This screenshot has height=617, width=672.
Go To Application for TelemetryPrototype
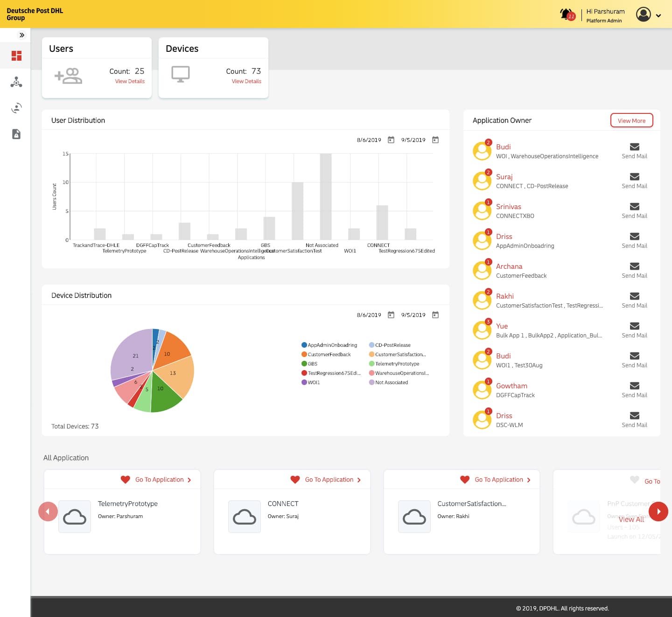[x=163, y=480]
